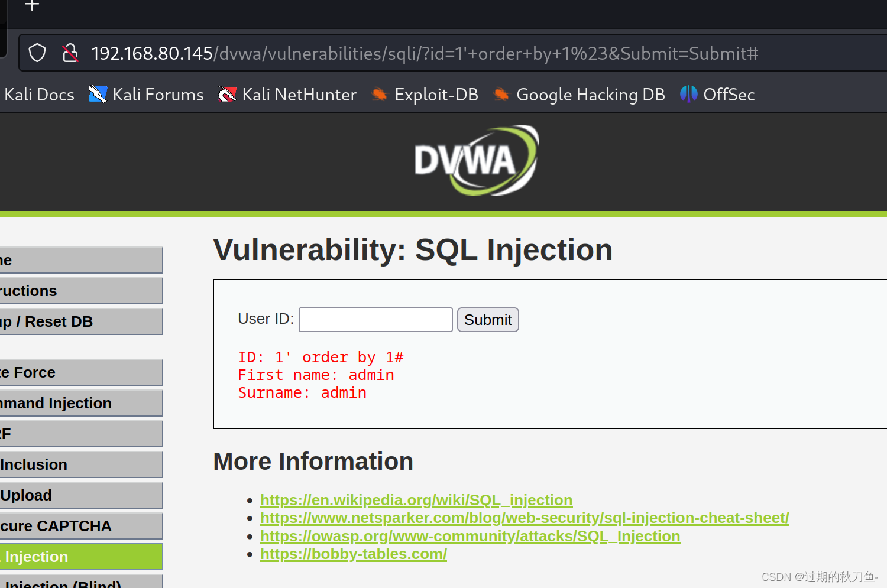This screenshot has width=887, height=588.
Task: Click the 'ID: 1' order by 1#' result text
Action: (x=321, y=358)
